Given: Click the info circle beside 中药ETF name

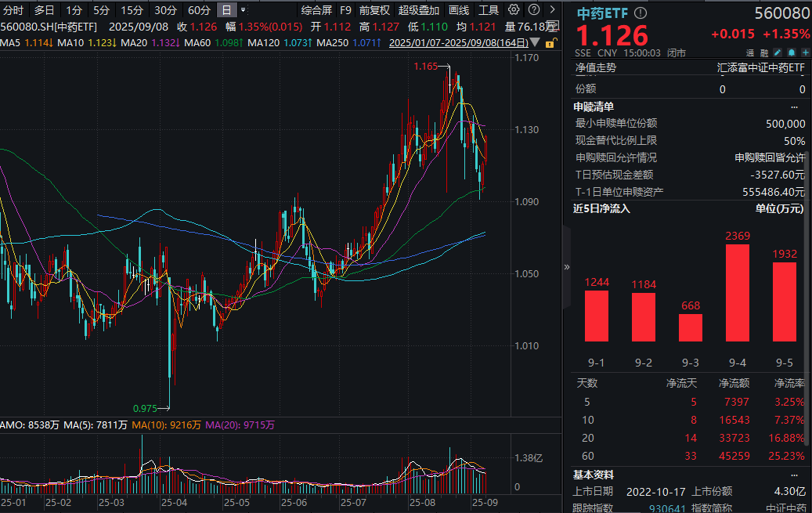Looking at the screenshot, I should [x=640, y=13].
